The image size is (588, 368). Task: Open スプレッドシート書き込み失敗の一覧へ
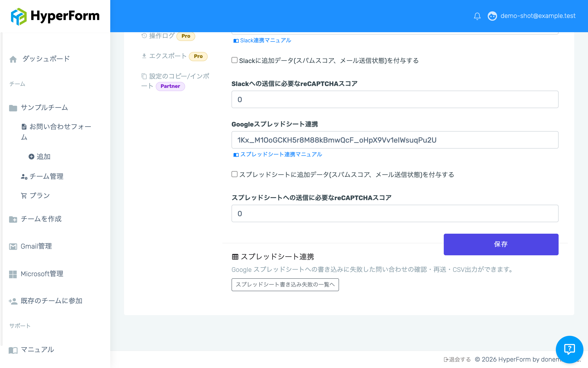click(x=285, y=285)
